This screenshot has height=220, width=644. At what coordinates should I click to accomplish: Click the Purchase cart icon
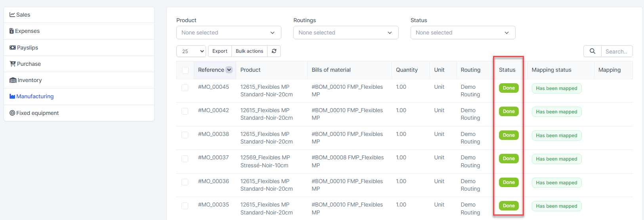[x=13, y=64]
